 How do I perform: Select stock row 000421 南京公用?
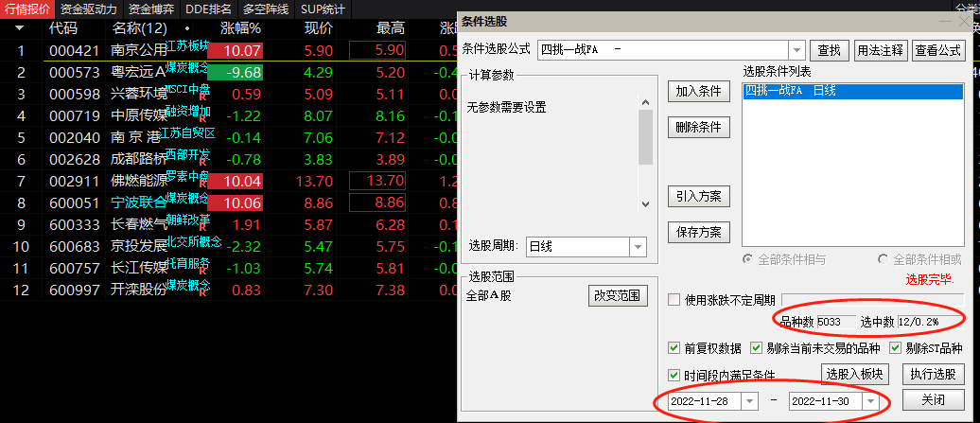tap(228, 50)
